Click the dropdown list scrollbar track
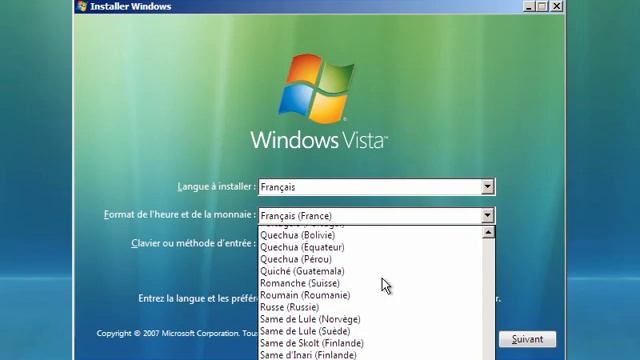 (x=488, y=299)
